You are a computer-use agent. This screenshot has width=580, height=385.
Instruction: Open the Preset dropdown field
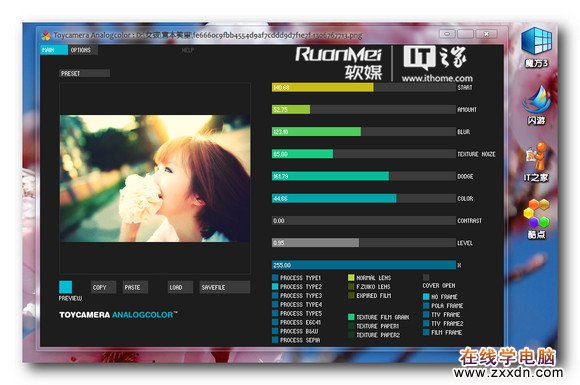click(85, 73)
